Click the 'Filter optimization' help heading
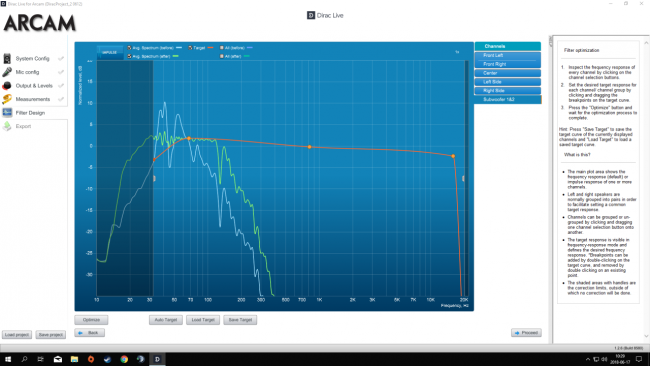This screenshot has width=650, height=366. click(581, 50)
